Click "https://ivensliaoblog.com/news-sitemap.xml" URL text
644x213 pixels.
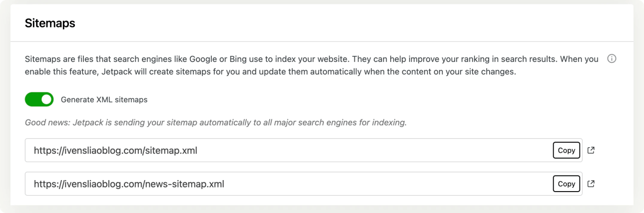tap(129, 184)
